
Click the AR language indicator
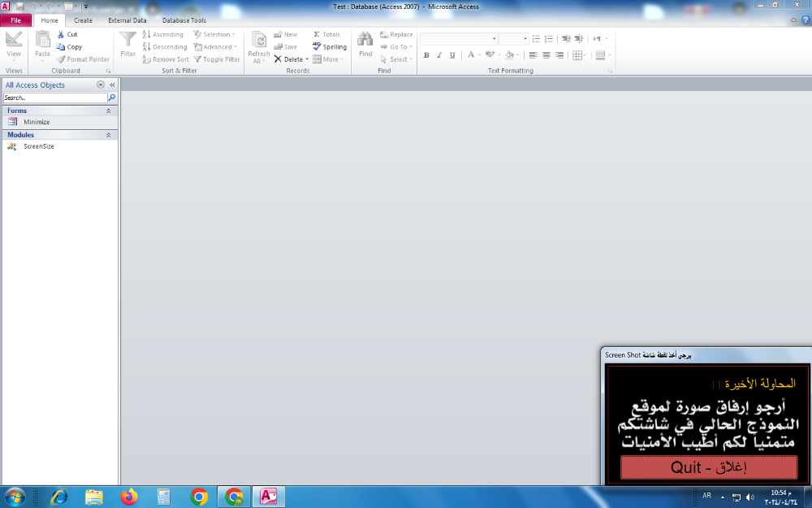pyautogui.click(x=707, y=496)
